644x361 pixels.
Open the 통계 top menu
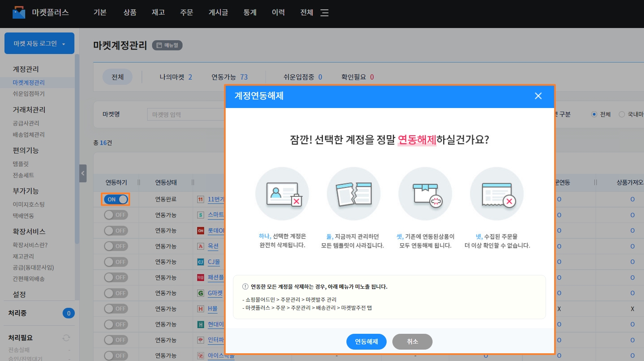250,13
